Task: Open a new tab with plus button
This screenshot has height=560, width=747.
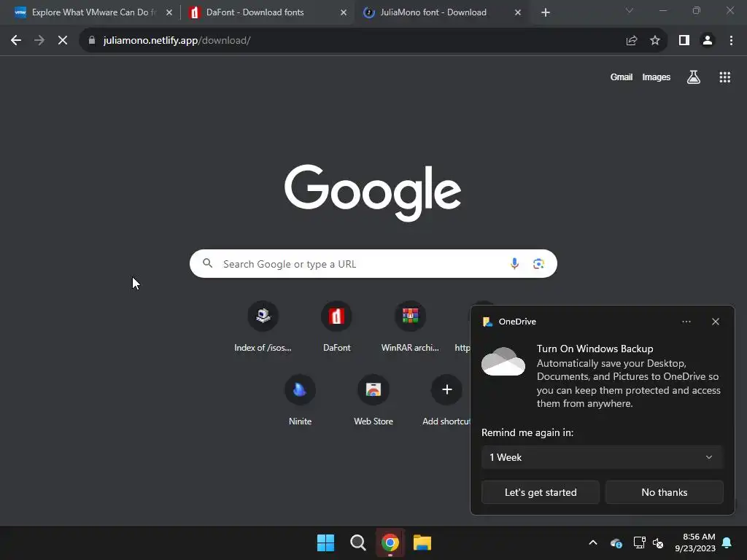Action: point(546,12)
